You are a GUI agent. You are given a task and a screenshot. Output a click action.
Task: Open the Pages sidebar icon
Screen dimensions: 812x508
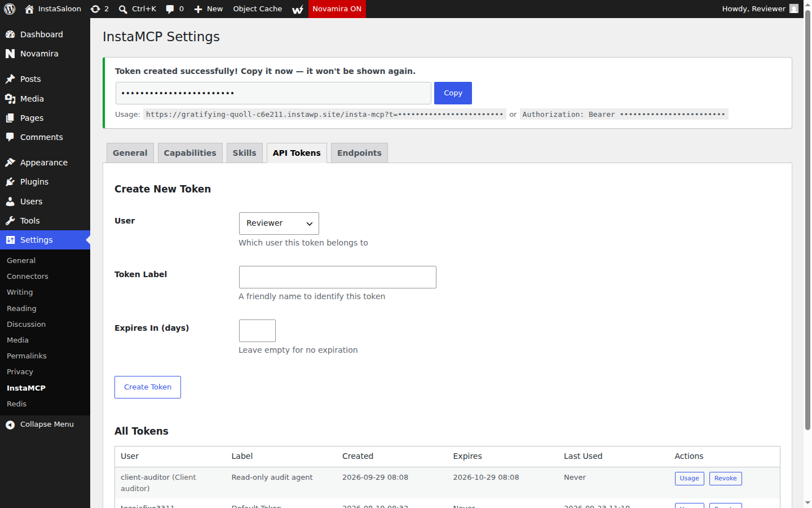tap(10, 118)
